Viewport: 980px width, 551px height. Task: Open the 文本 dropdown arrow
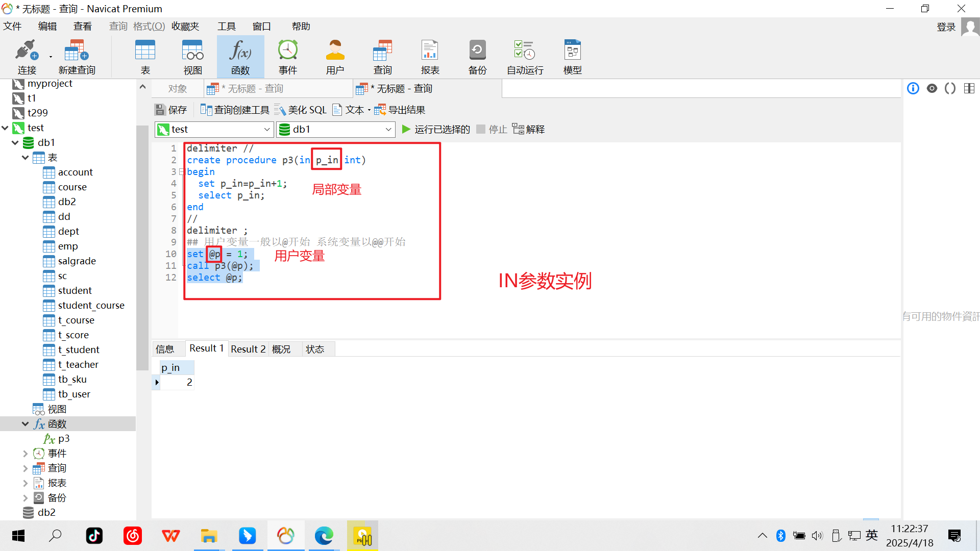(x=369, y=110)
